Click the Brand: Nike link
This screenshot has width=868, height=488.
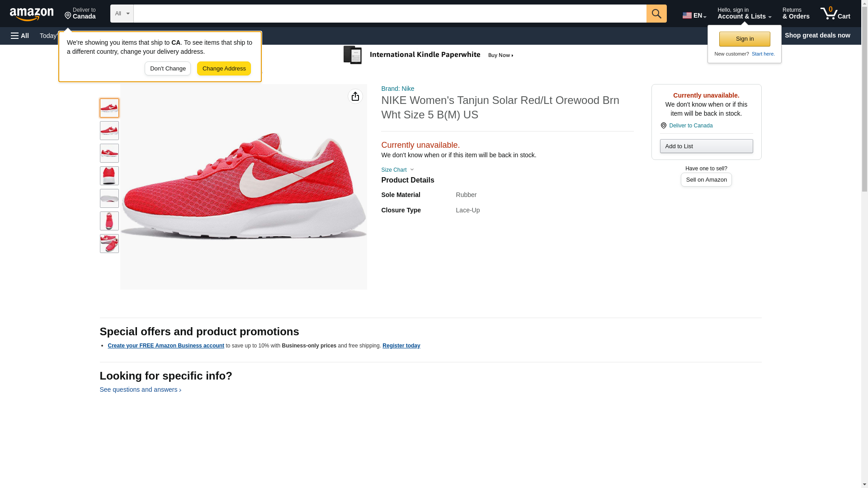(397, 89)
